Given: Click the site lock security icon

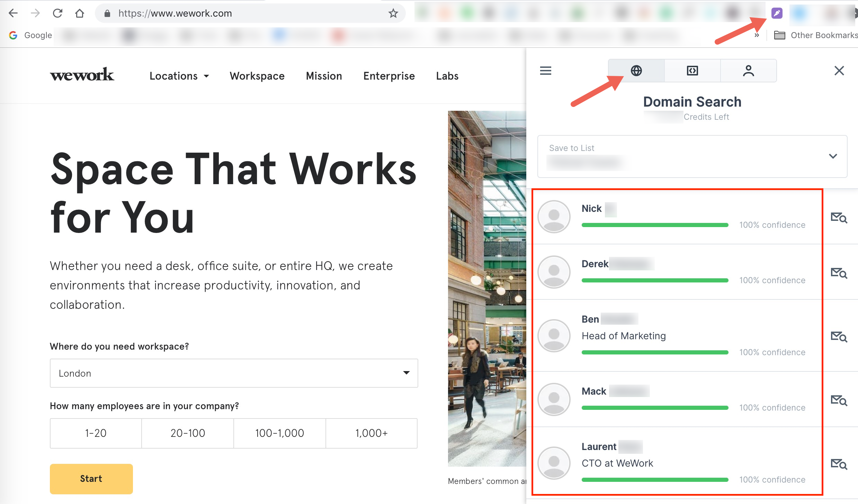Looking at the screenshot, I should 107,13.
